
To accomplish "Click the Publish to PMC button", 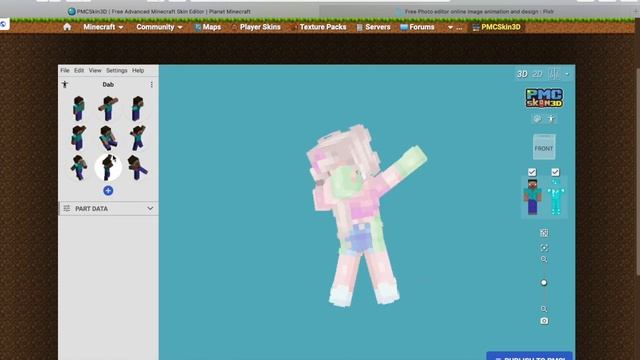I will click(529, 356).
